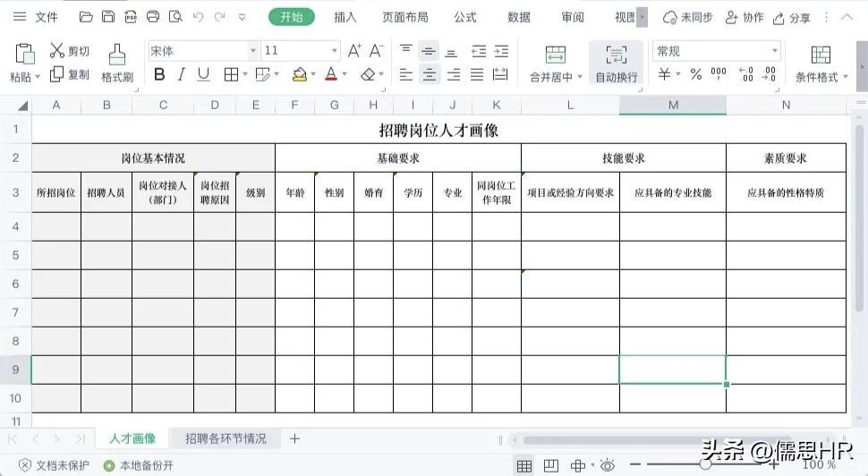
Task: Switch to the 页面布局 tab
Action: (405, 17)
